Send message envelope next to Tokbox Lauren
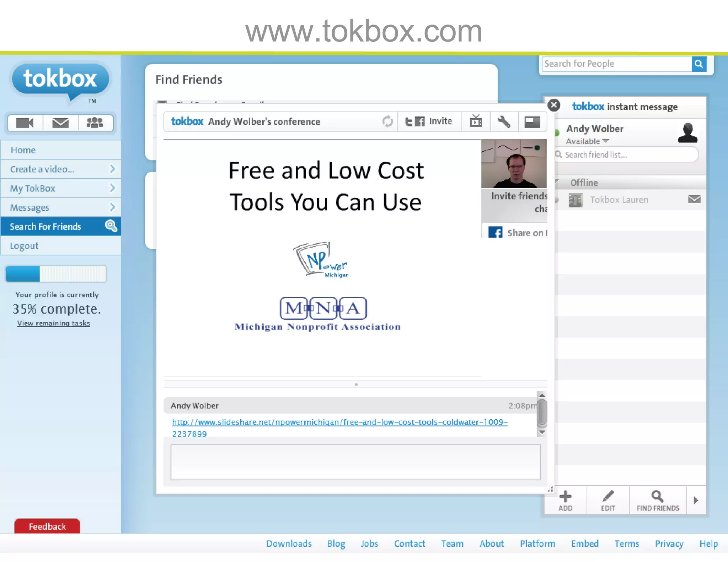 coord(694,199)
